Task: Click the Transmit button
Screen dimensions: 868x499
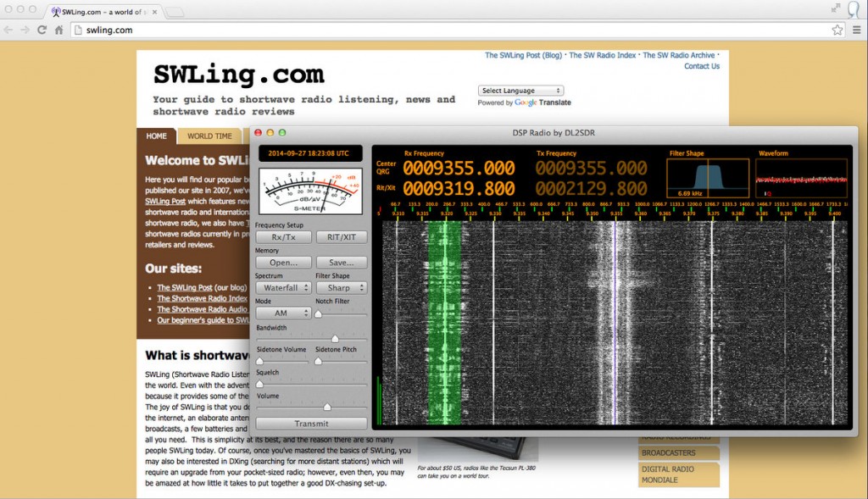Action: [311, 424]
